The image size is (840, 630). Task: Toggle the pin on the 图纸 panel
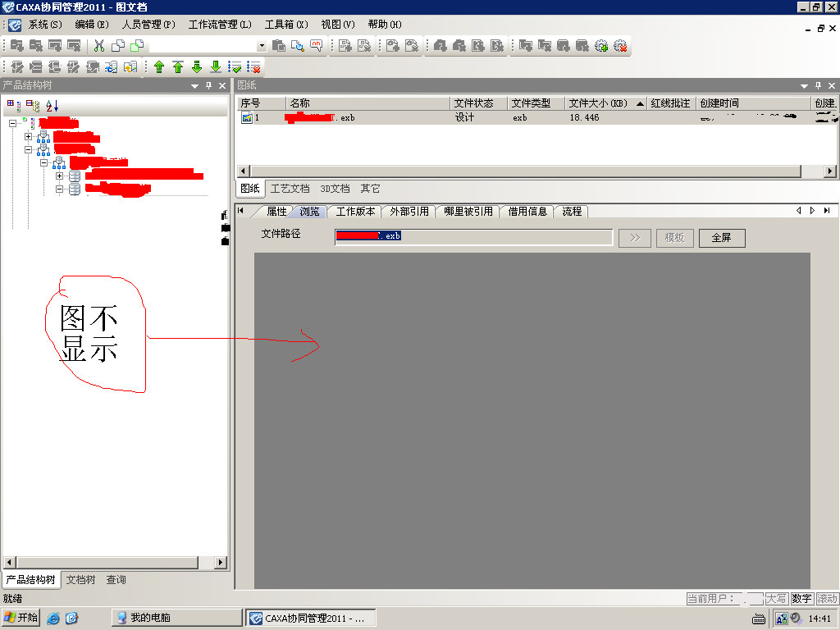[818, 85]
